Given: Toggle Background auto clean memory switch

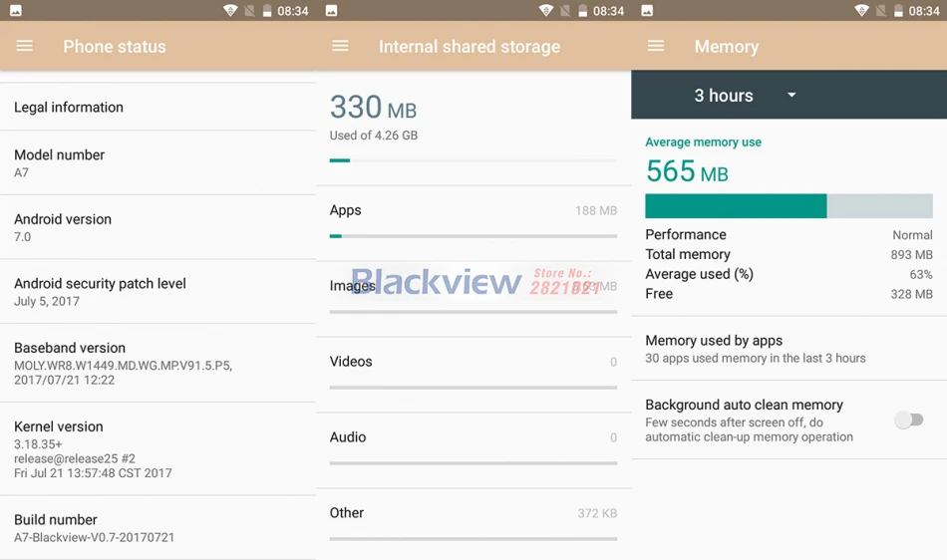Looking at the screenshot, I should [x=909, y=420].
